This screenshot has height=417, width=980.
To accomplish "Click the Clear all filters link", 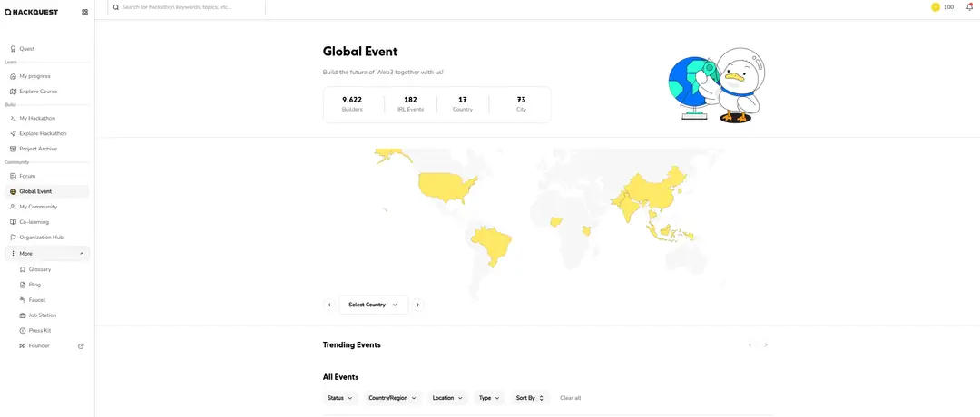I will [570, 398].
